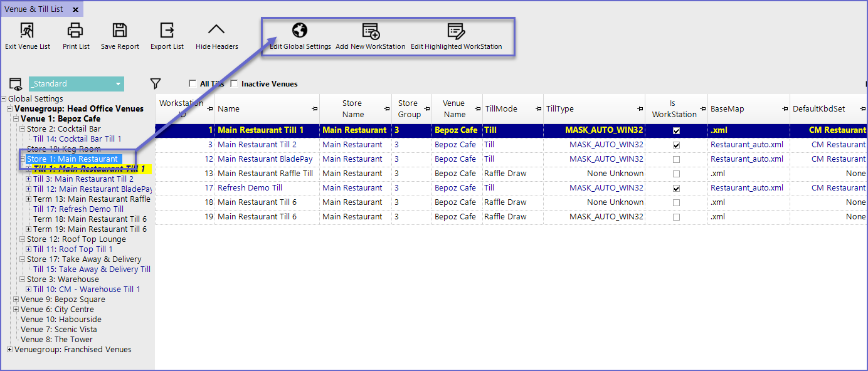This screenshot has width=868, height=371.
Task: Enable the All Tills checkbox
Action: point(193,84)
